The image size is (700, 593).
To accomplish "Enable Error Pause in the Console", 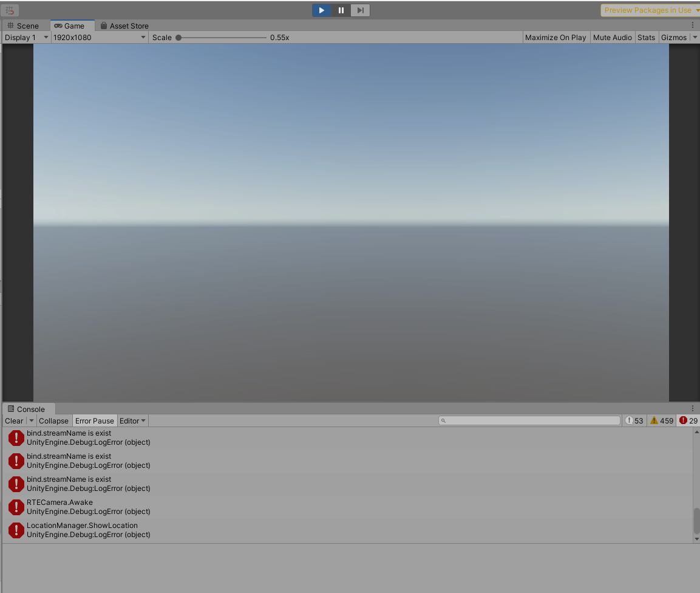I will (94, 420).
